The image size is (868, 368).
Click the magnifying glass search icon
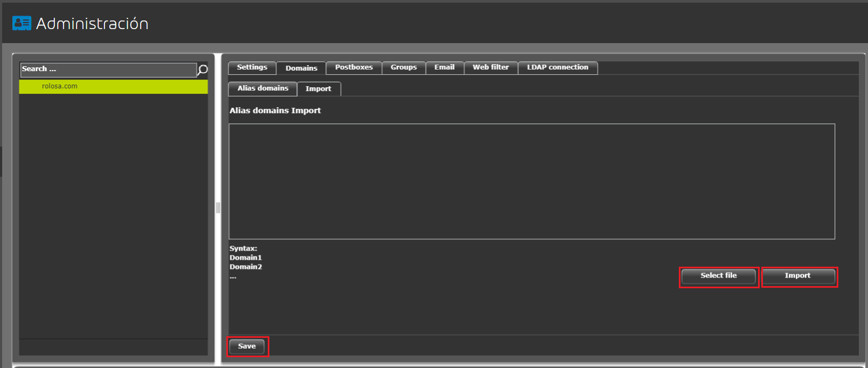203,70
